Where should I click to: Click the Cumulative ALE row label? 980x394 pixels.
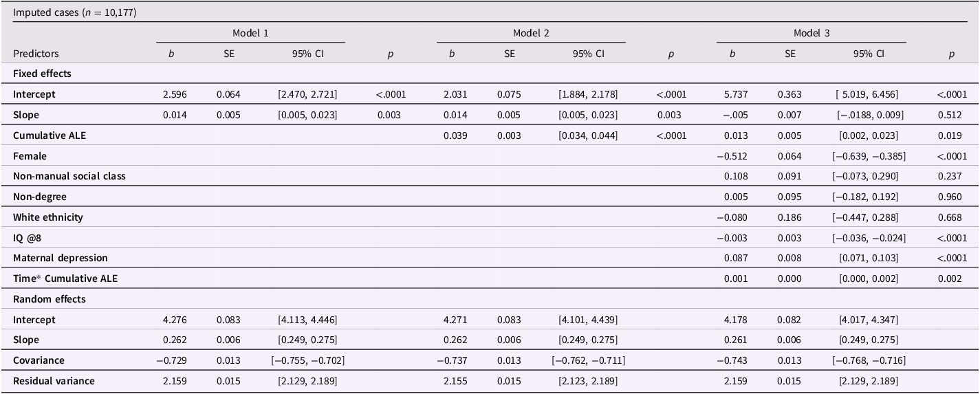point(50,135)
